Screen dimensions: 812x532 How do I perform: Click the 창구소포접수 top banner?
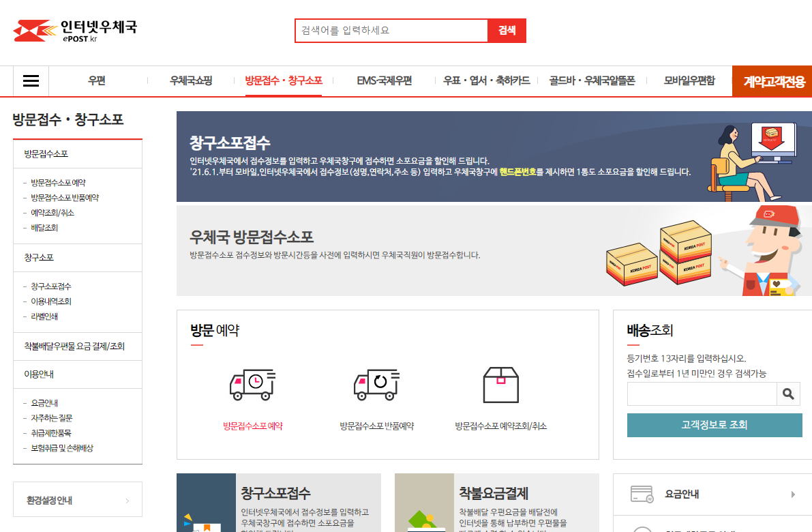[494, 156]
